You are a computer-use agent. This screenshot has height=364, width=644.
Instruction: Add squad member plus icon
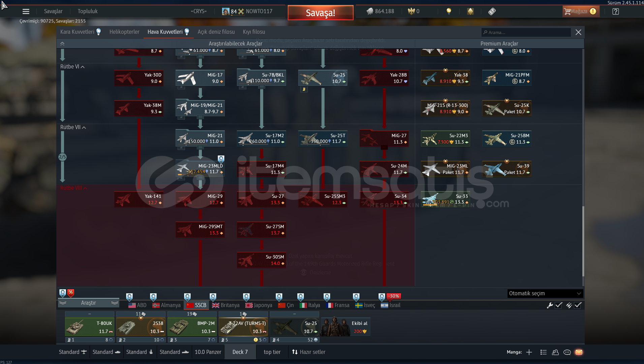pyautogui.click(x=529, y=352)
